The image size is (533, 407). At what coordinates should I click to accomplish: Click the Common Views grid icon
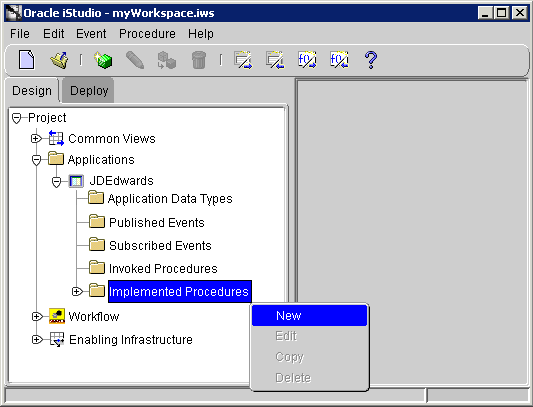click(56, 138)
